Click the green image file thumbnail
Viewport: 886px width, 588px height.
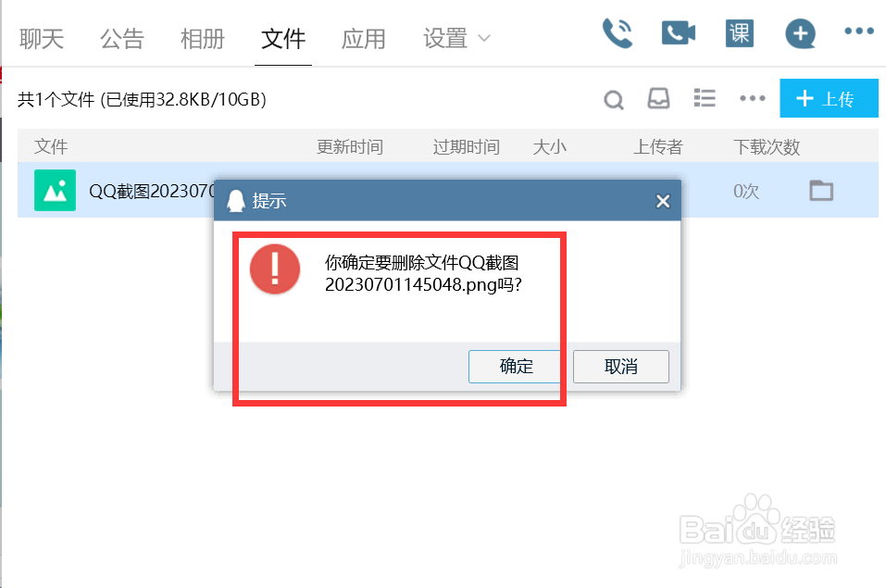click(x=55, y=191)
